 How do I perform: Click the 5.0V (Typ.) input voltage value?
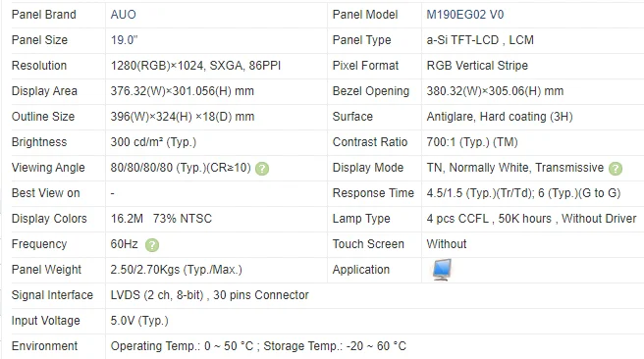tap(139, 321)
